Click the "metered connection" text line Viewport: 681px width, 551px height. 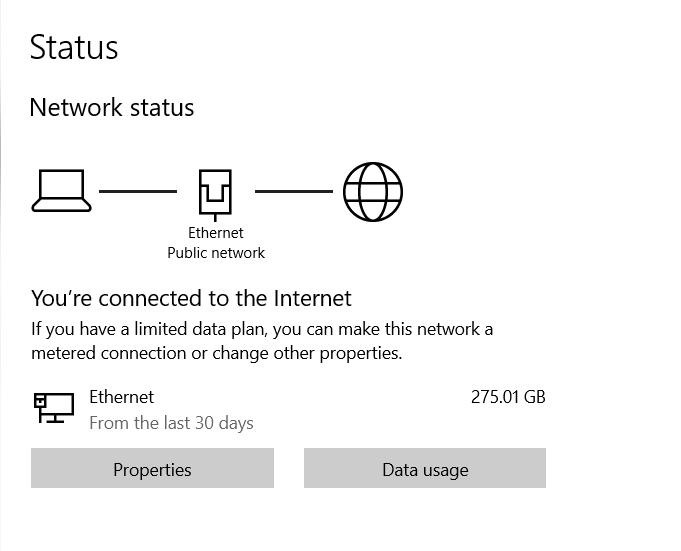pyautogui.click(x=216, y=353)
